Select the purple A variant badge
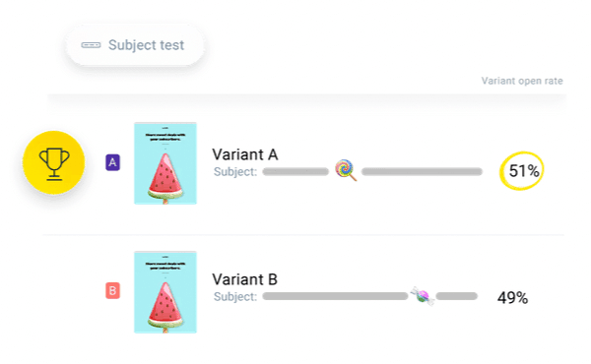 click(x=112, y=162)
